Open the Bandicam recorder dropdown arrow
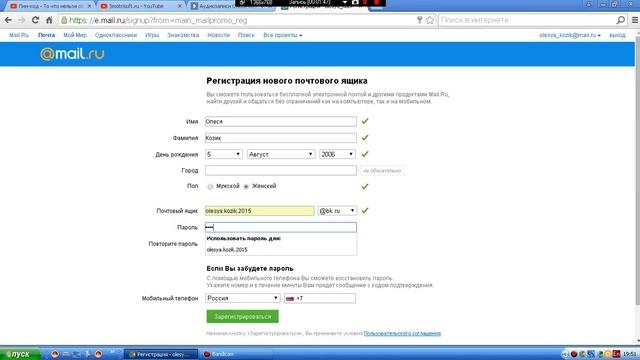 (344, 2)
